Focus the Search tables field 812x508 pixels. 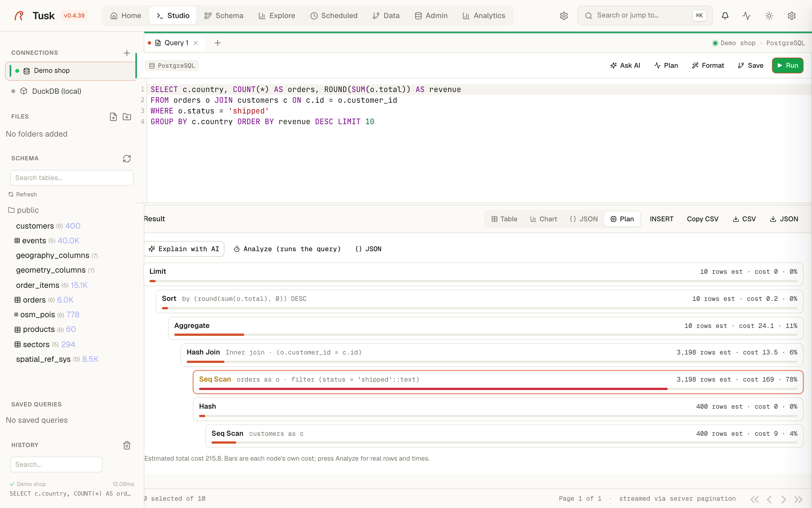pos(72,178)
